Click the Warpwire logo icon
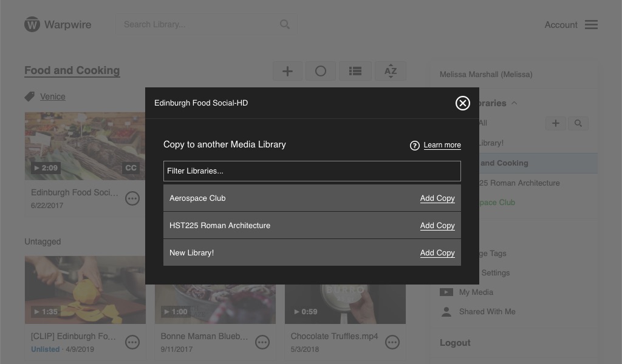 point(32,24)
